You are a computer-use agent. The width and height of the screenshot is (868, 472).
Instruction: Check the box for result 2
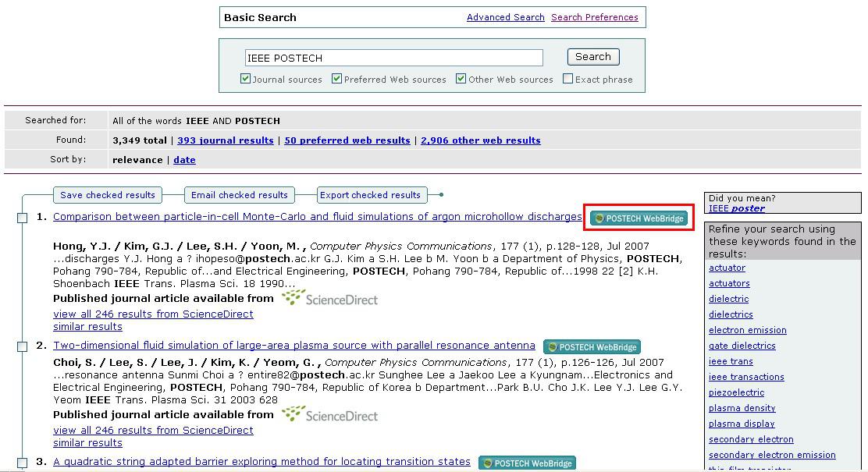(22, 346)
